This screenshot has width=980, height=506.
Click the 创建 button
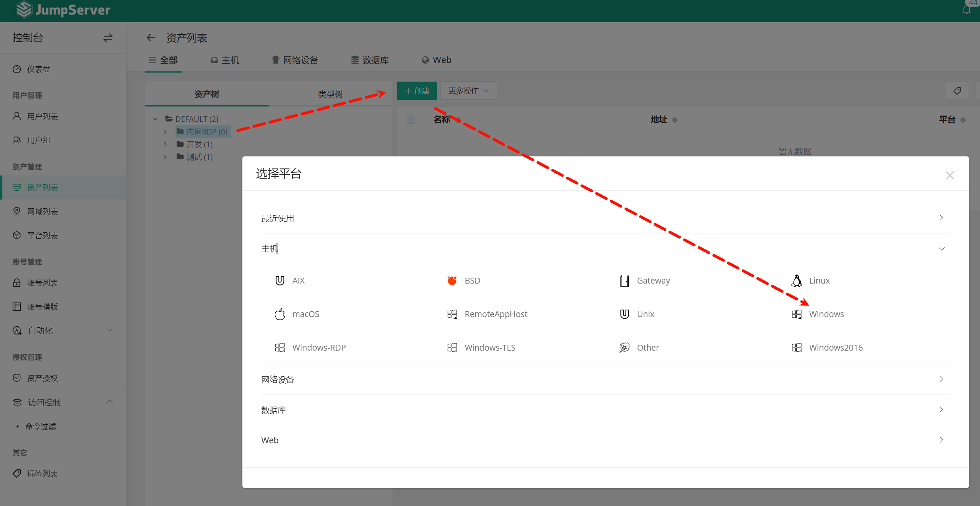417,91
